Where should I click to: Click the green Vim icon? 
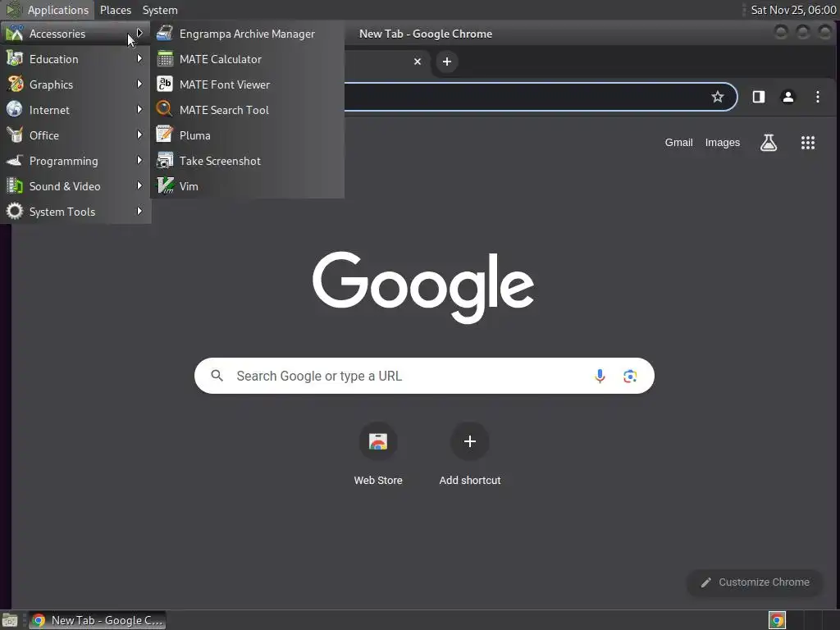pyautogui.click(x=165, y=186)
